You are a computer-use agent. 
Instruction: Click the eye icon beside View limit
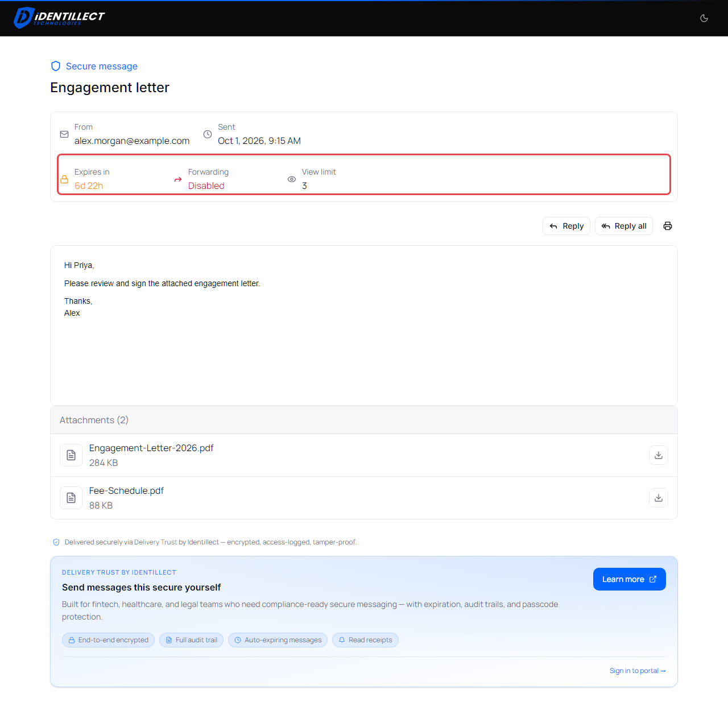pos(292,179)
